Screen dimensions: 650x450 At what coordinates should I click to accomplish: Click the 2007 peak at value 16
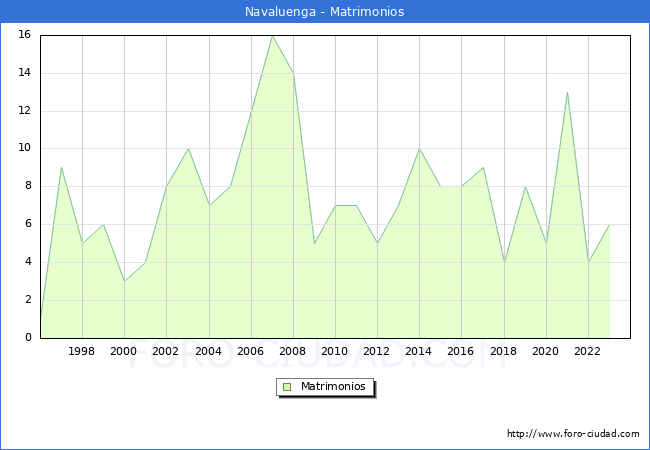coord(272,36)
